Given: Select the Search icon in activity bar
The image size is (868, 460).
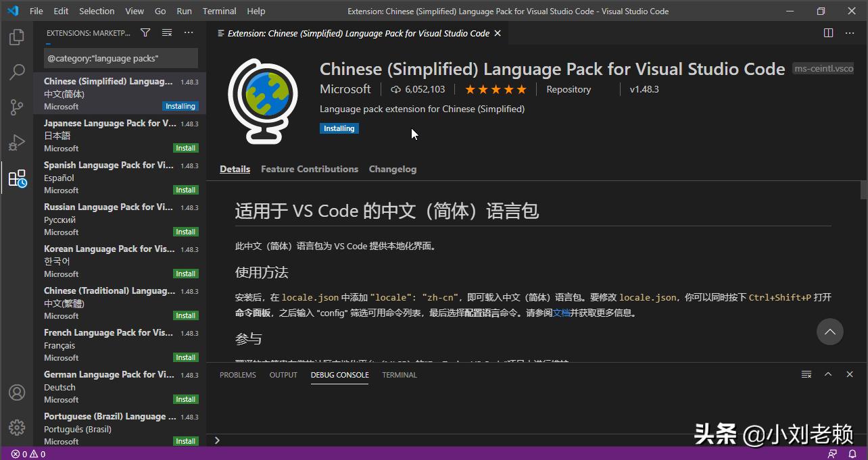Looking at the screenshot, I should [16, 72].
